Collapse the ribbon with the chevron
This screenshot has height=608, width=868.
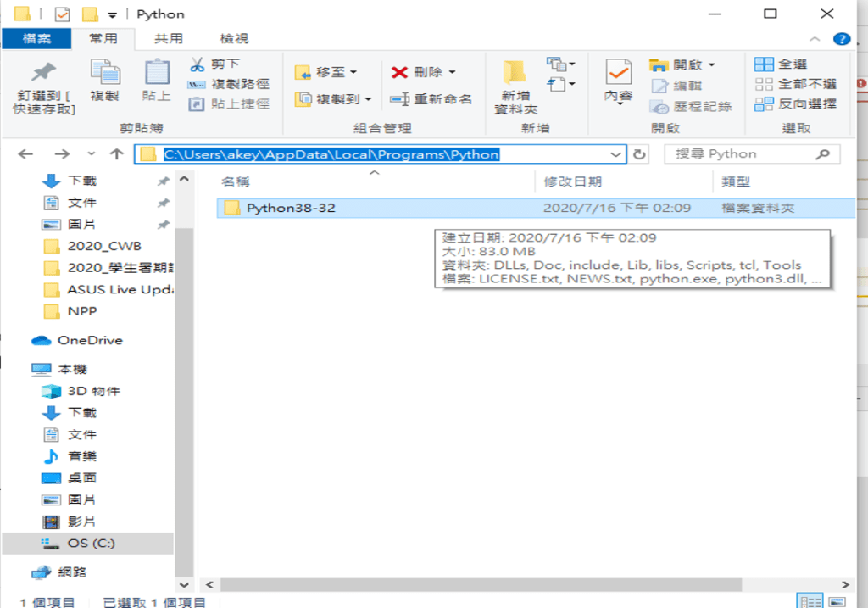pyautogui.click(x=815, y=39)
